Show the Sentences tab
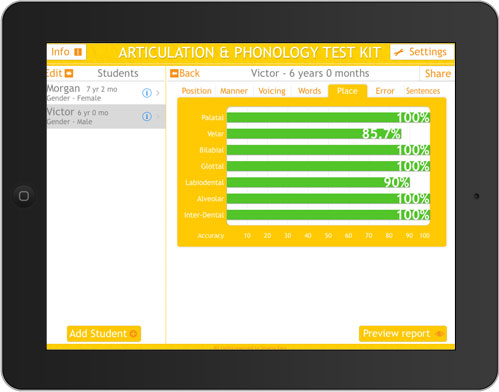The width and height of the screenshot is (499, 392). pos(423,91)
